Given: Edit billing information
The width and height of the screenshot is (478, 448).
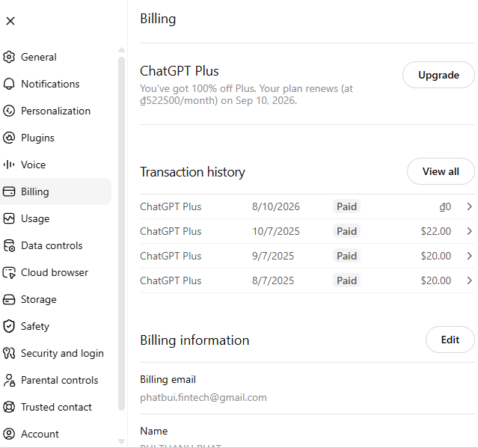Looking at the screenshot, I should coord(450,340).
